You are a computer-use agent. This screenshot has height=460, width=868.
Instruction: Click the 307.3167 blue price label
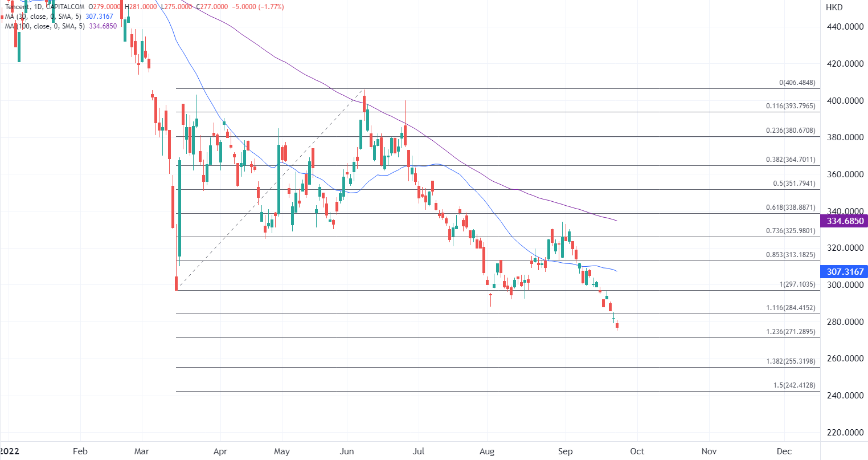pos(845,272)
